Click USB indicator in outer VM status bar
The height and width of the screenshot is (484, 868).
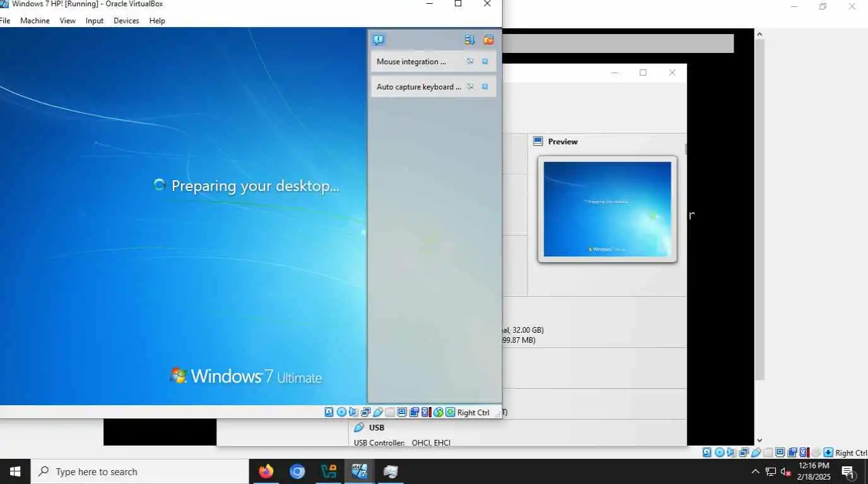point(756,452)
